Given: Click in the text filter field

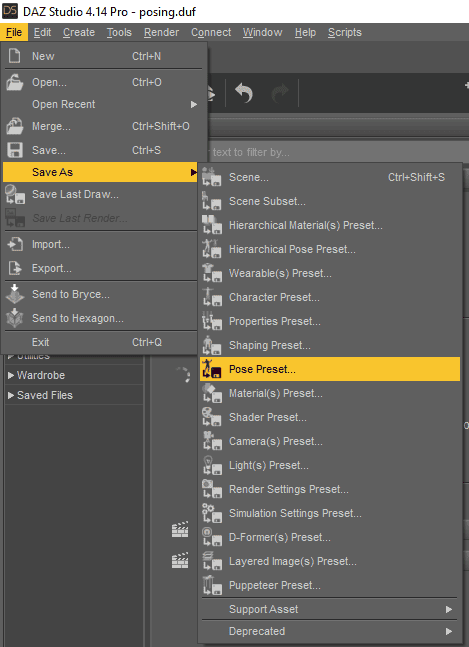Looking at the screenshot, I should [338, 152].
